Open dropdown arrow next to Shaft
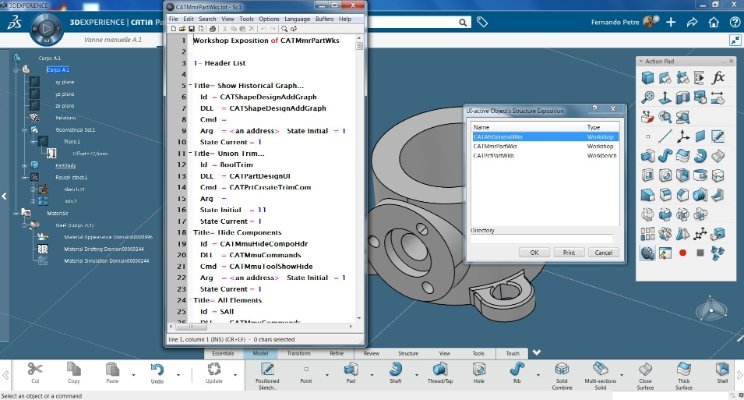This screenshot has width=744, height=400. point(417,375)
